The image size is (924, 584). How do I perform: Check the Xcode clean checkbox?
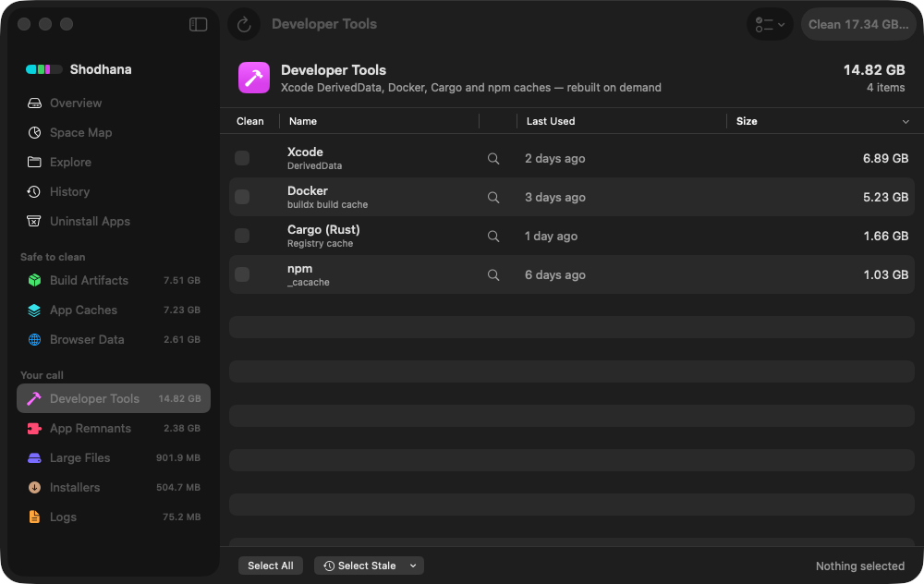242,158
